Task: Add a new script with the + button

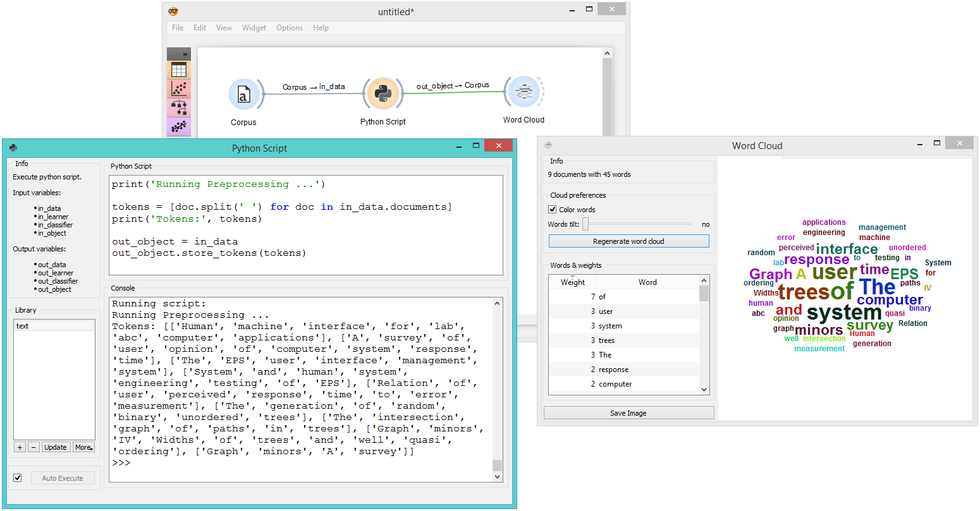Action: coord(20,447)
